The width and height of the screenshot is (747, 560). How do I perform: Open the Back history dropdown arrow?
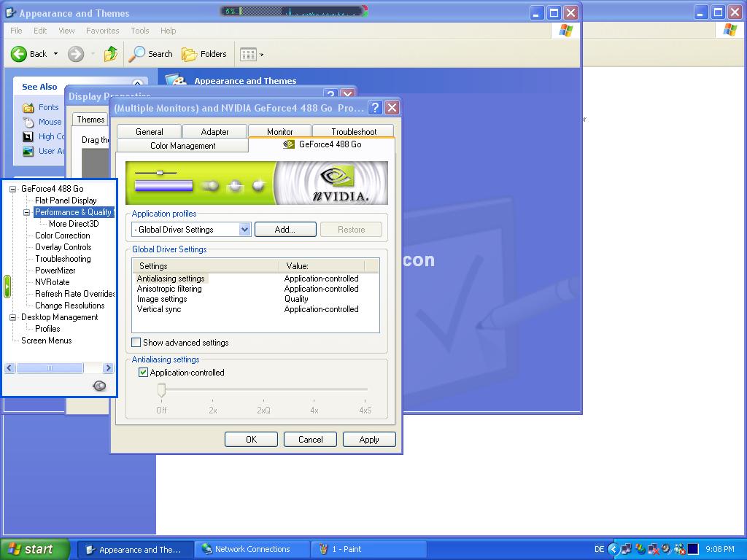55,54
